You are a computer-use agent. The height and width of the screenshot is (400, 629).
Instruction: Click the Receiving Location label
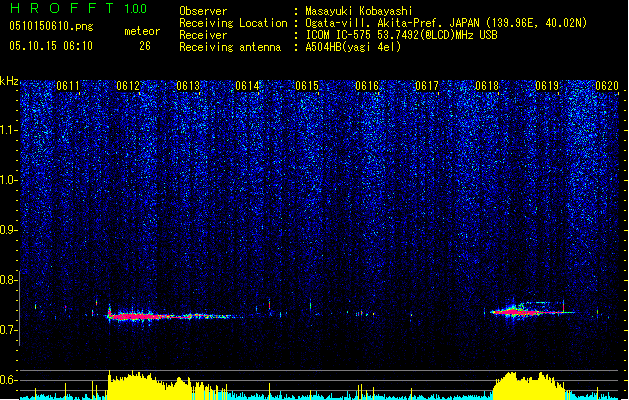pos(233,23)
